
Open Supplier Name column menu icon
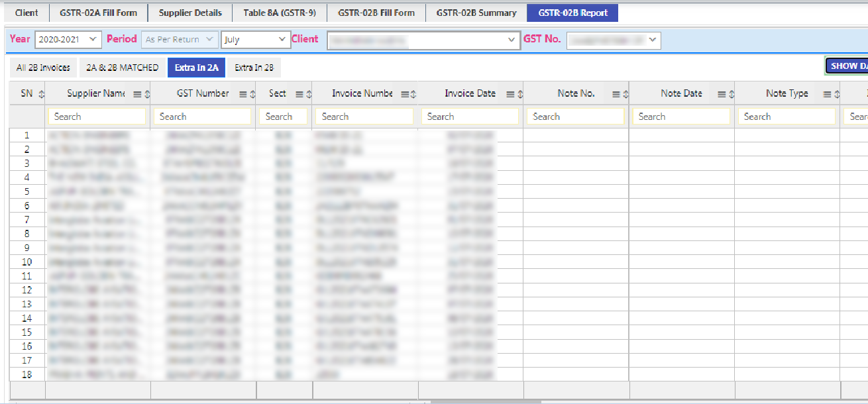137,94
